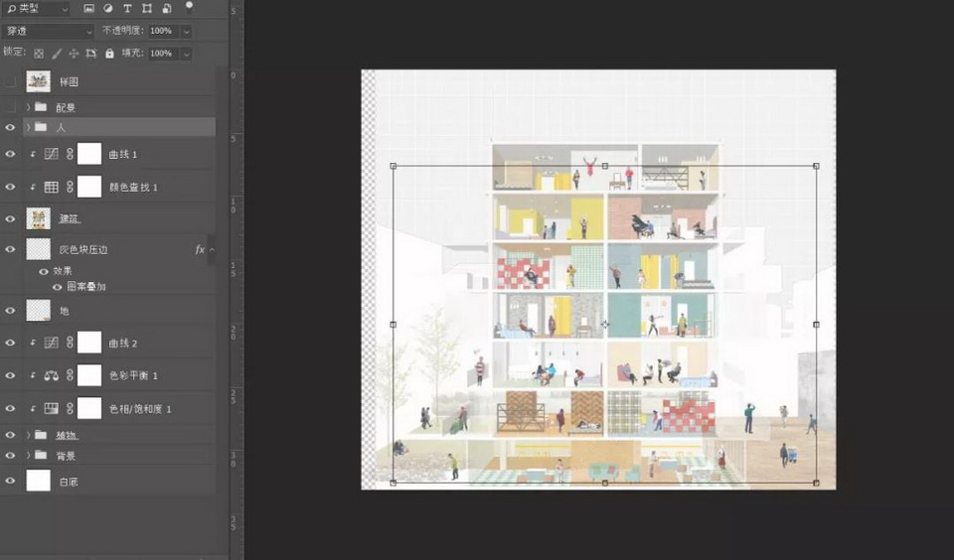Click the smart object filter icon

pyautogui.click(x=165, y=9)
